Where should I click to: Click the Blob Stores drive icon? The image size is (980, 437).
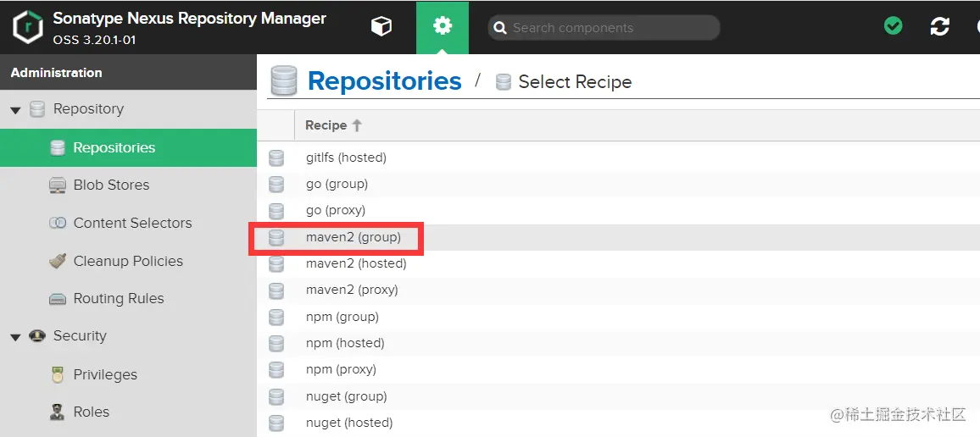click(58, 185)
